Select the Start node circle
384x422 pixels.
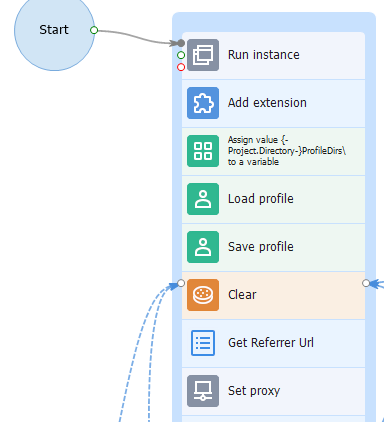54,30
